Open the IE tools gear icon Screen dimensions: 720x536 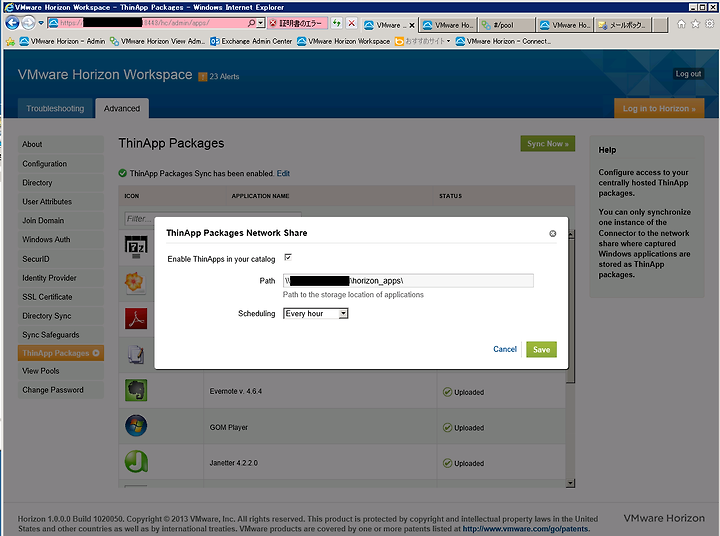tap(710, 24)
